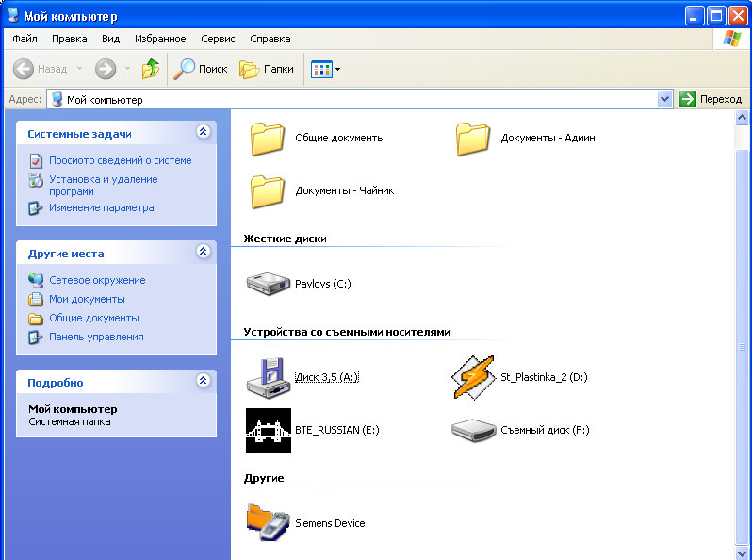Click the Siemens Device label
The height and width of the screenshot is (560, 752).
[330, 523]
